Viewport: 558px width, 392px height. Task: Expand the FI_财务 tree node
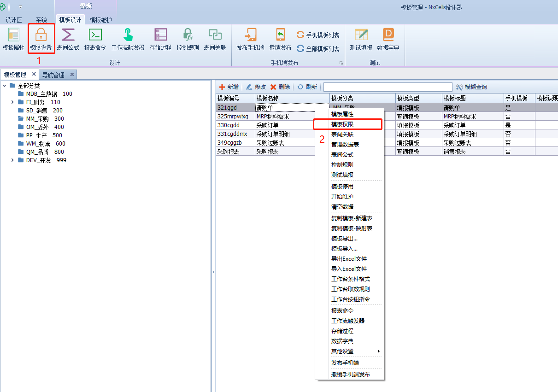pyautogui.click(x=13, y=102)
